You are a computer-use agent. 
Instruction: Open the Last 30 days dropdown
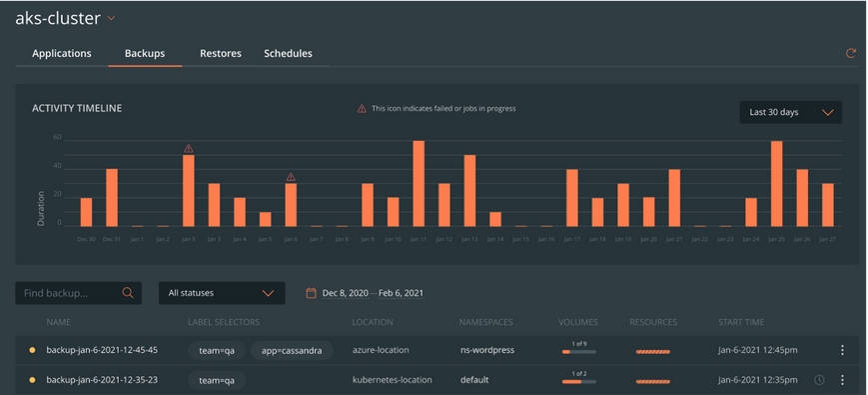pyautogui.click(x=790, y=112)
